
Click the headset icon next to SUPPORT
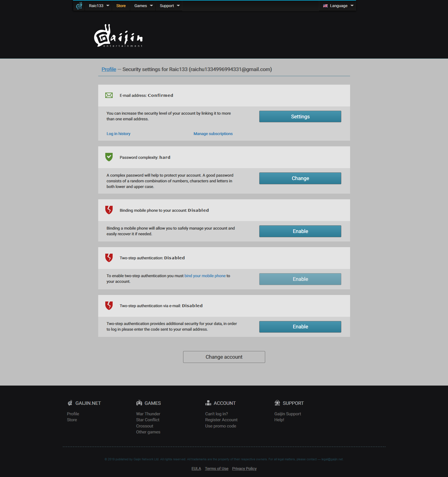pyautogui.click(x=277, y=403)
